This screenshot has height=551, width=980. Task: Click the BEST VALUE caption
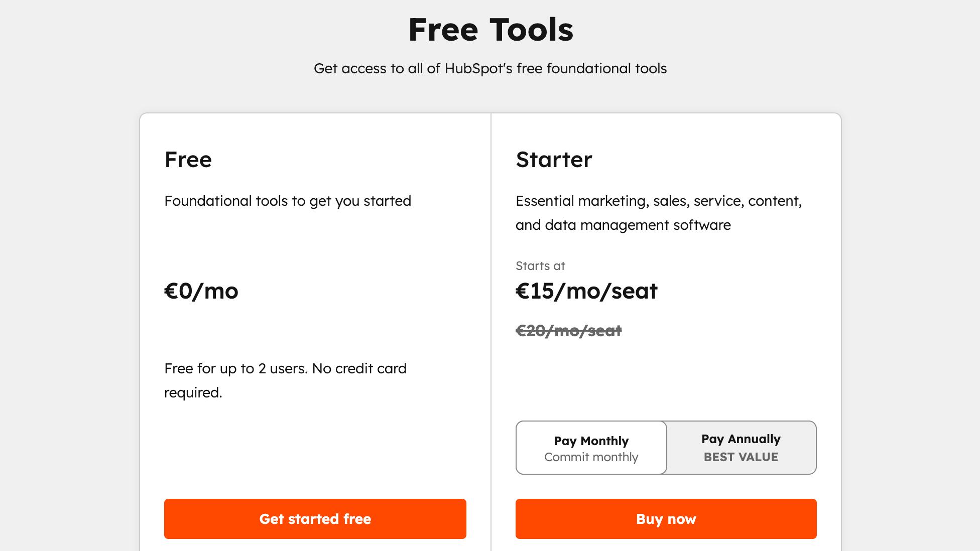pyautogui.click(x=740, y=457)
